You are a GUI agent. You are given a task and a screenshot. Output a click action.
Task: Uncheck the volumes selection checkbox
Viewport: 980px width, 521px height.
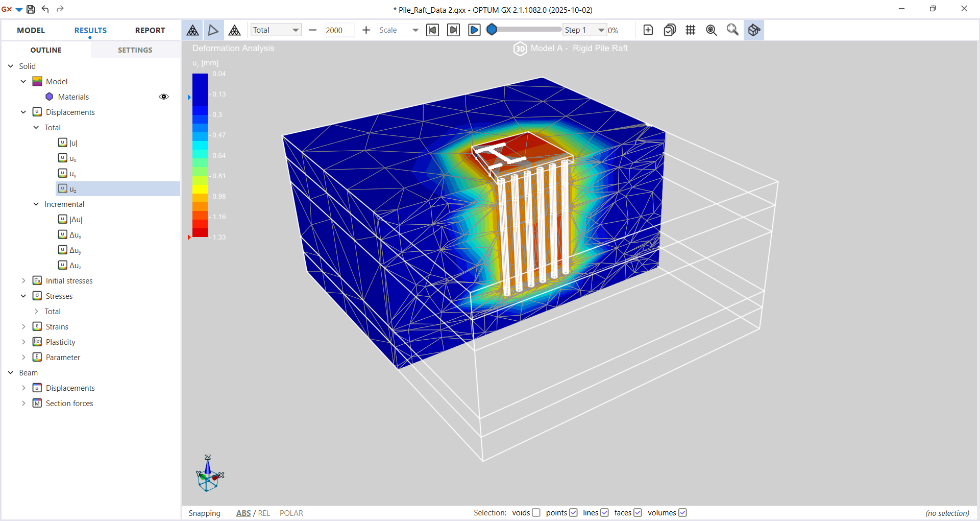[682, 513]
